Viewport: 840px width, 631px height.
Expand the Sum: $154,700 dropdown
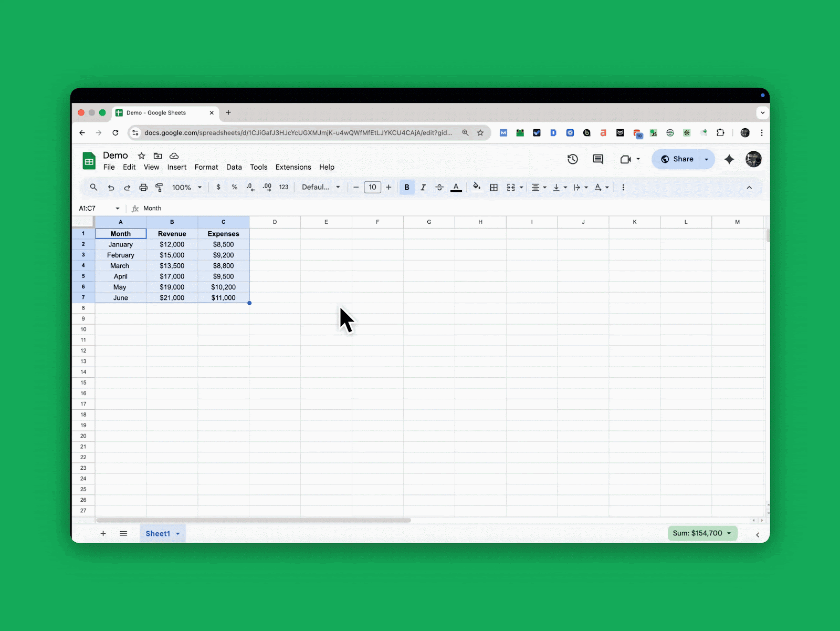point(729,533)
